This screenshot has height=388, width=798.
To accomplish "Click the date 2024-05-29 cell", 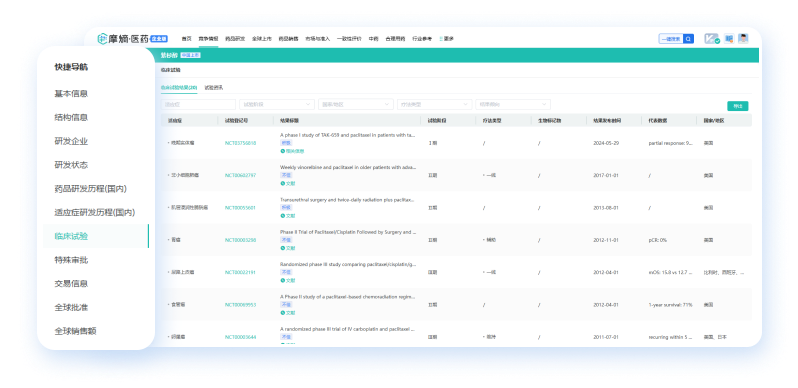I will tap(606, 143).
